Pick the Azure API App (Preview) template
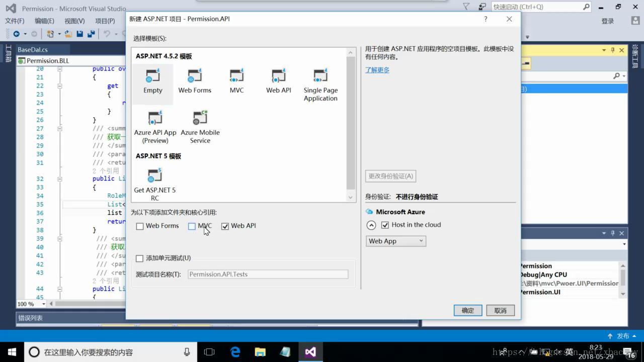 pyautogui.click(x=155, y=127)
